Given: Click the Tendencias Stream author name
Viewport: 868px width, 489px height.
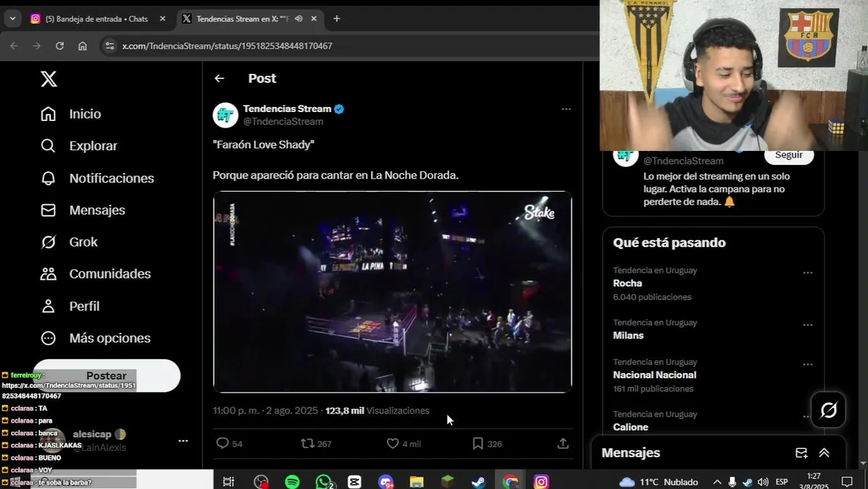Looking at the screenshot, I should (287, 109).
